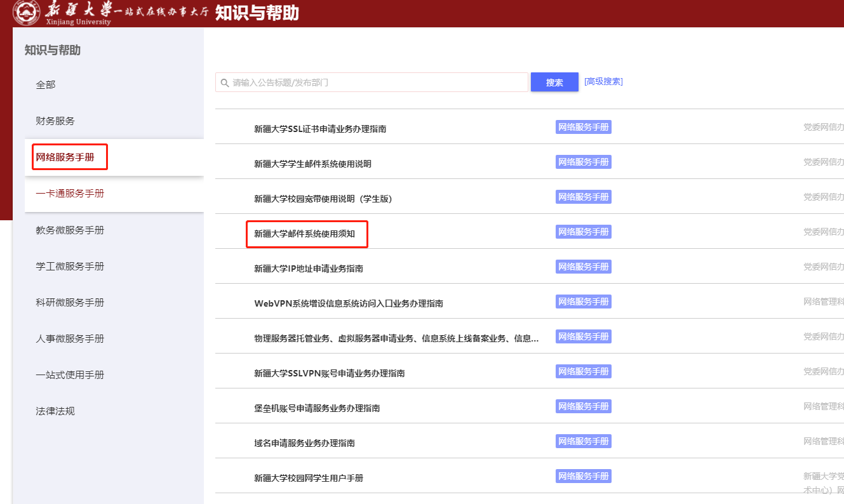844x504 pixels.
Task: Click 网络服务手册 tag in 校园宽带 row
Action: pos(584,197)
